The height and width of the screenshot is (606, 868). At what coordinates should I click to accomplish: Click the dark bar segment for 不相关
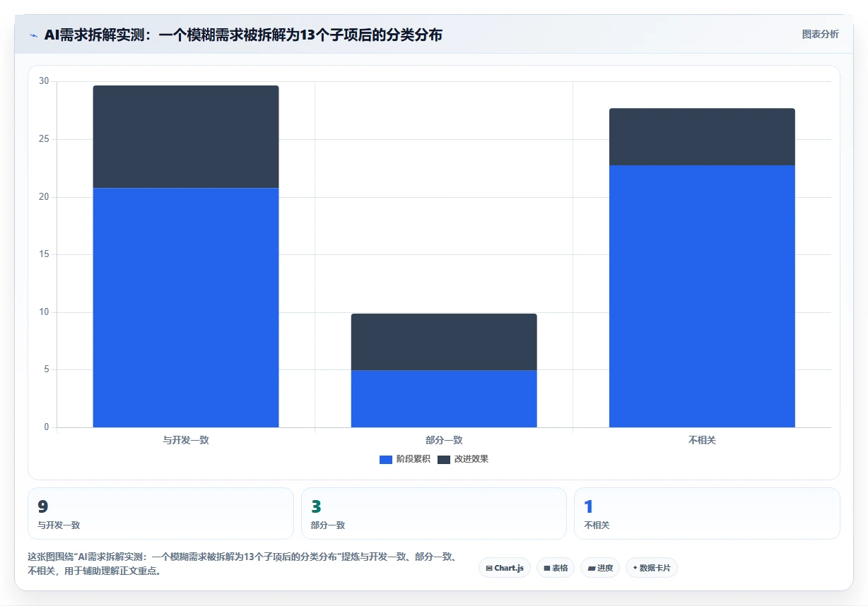702,137
